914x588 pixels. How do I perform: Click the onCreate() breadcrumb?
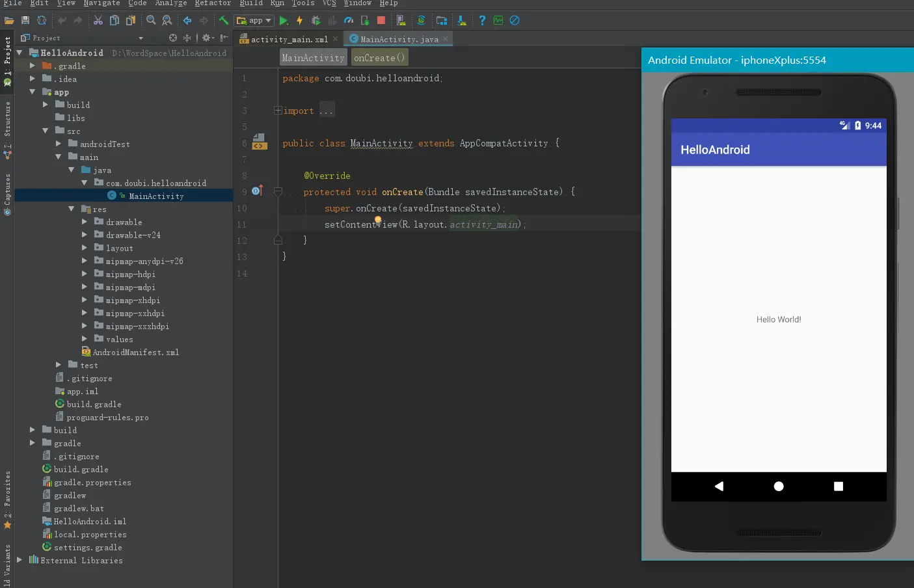coord(379,58)
